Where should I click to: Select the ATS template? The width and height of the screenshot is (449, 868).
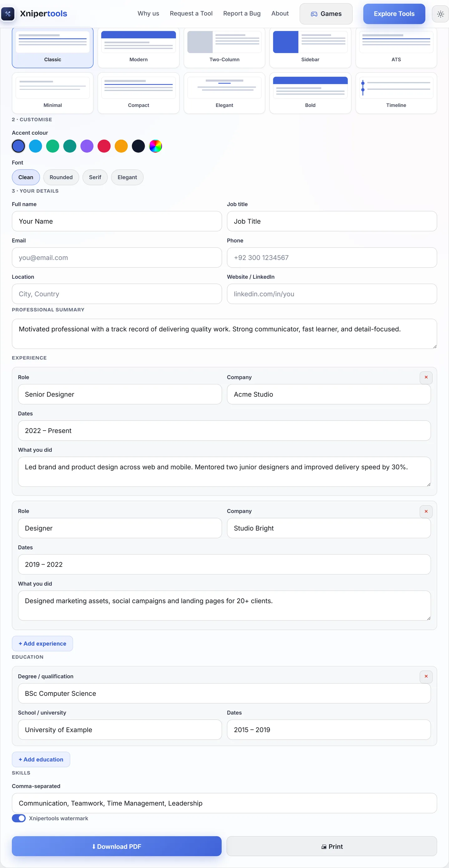coord(396,47)
